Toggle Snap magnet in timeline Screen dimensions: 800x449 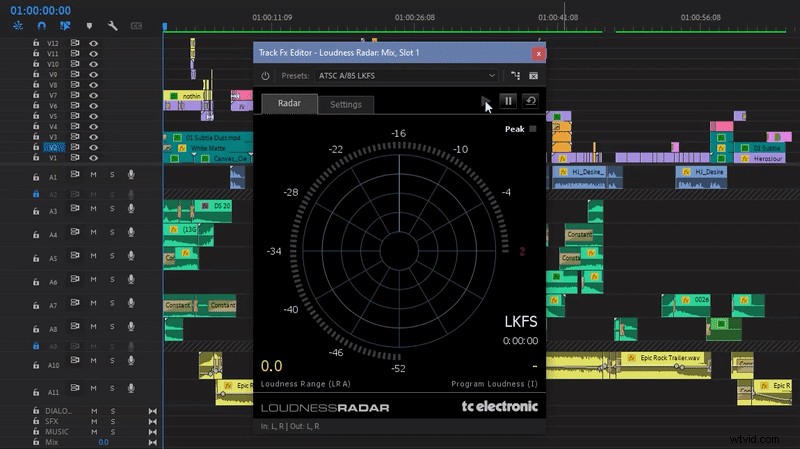point(41,26)
